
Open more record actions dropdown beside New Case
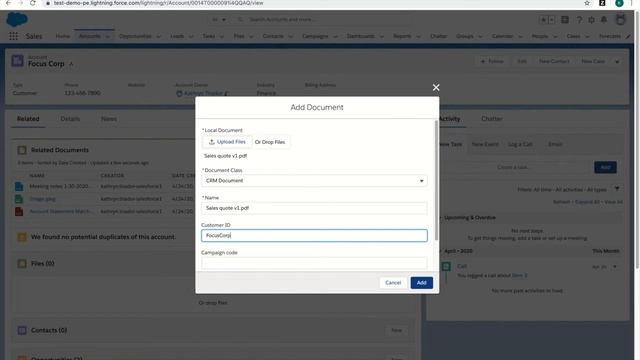pyautogui.click(x=617, y=62)
